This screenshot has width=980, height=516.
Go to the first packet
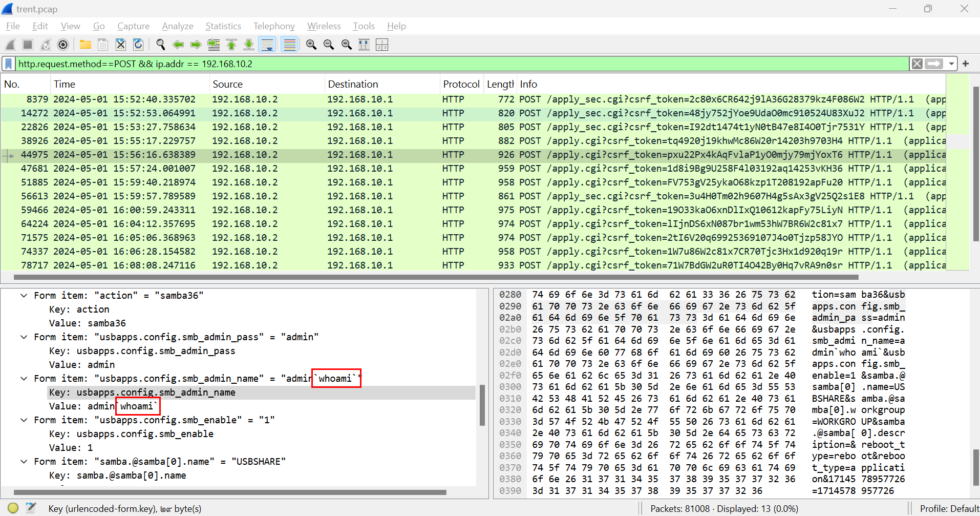231,45
